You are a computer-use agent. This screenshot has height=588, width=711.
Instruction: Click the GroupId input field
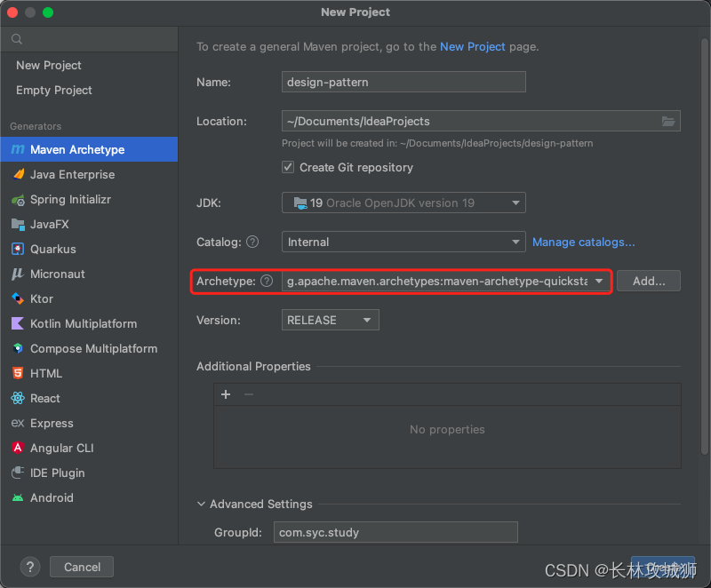pyautogui.click(x=395, y=532)
